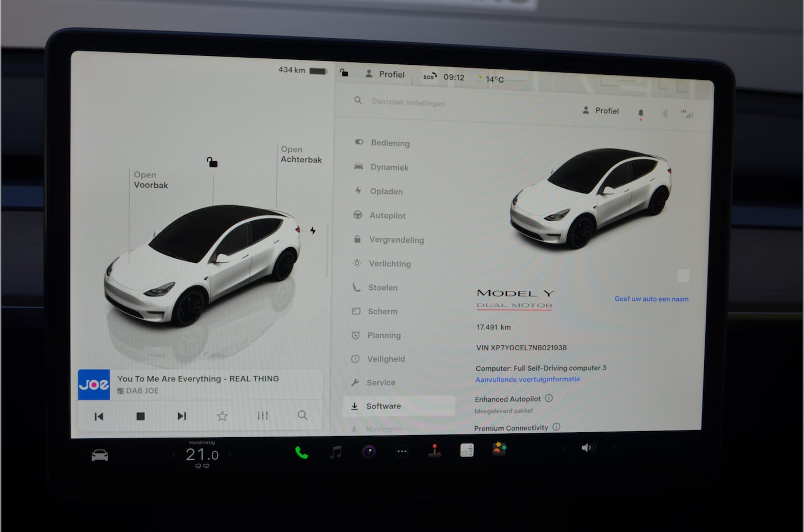Open the music note media app
804x532 pixels.
click(335, 452)
